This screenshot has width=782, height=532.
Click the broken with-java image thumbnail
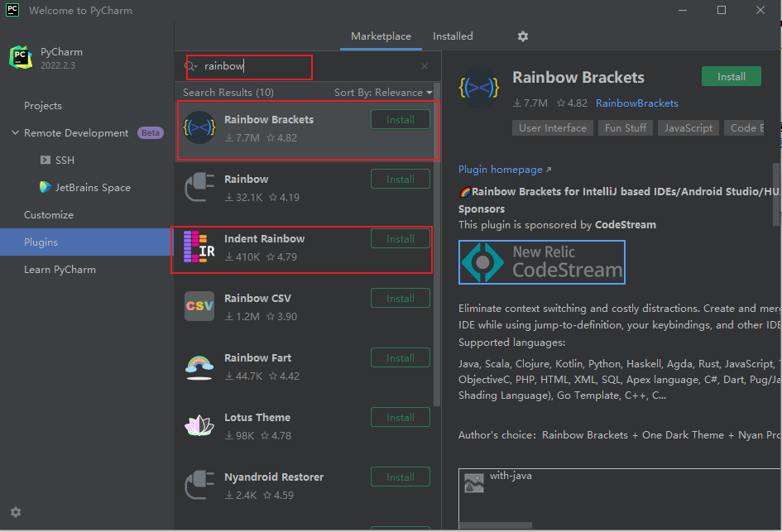(x=474, y=483)
